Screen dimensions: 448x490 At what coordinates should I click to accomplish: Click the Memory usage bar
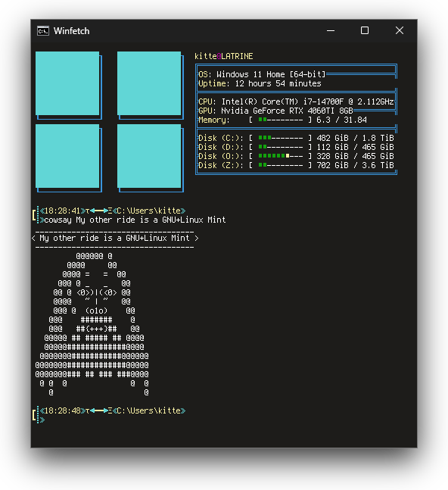280,120
